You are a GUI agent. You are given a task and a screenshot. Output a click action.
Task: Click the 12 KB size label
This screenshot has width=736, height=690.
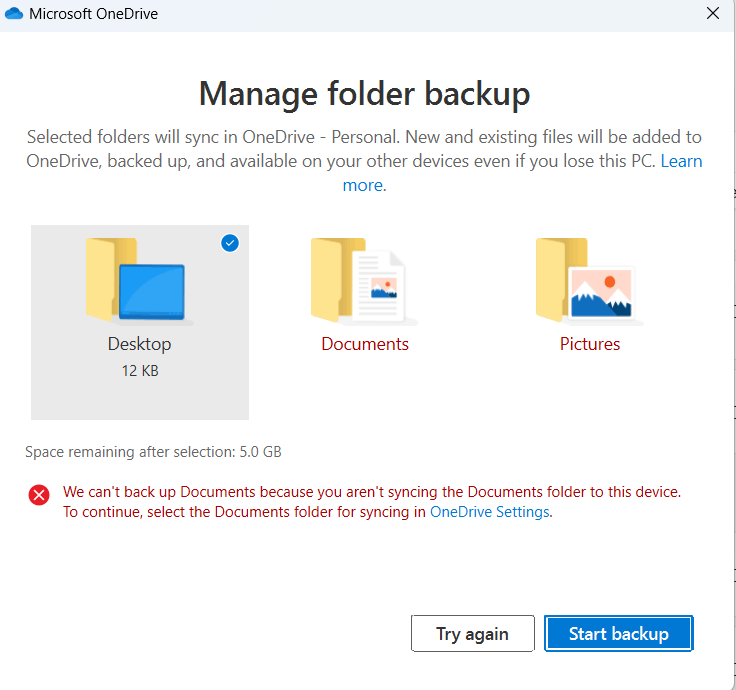(140, 371)
